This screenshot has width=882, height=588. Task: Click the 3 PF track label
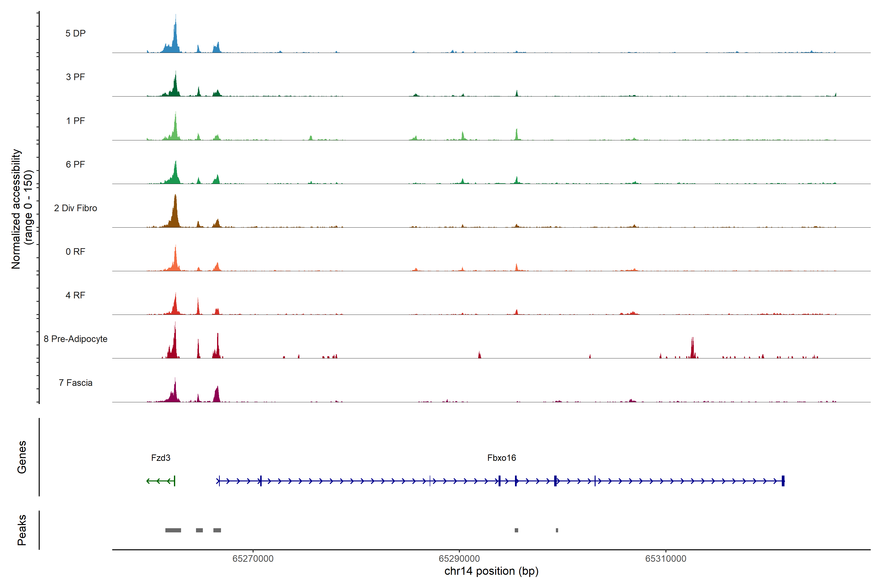tap(75, 77)
